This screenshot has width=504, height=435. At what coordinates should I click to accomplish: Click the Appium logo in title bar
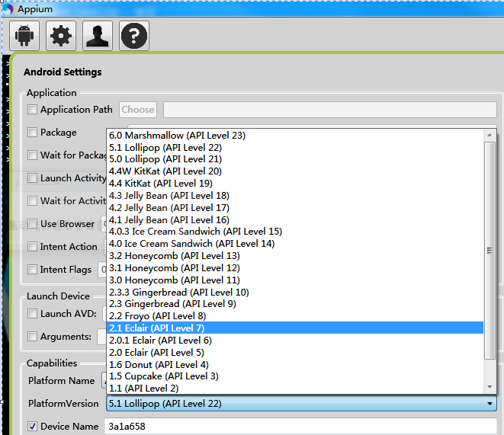[8, 8]
